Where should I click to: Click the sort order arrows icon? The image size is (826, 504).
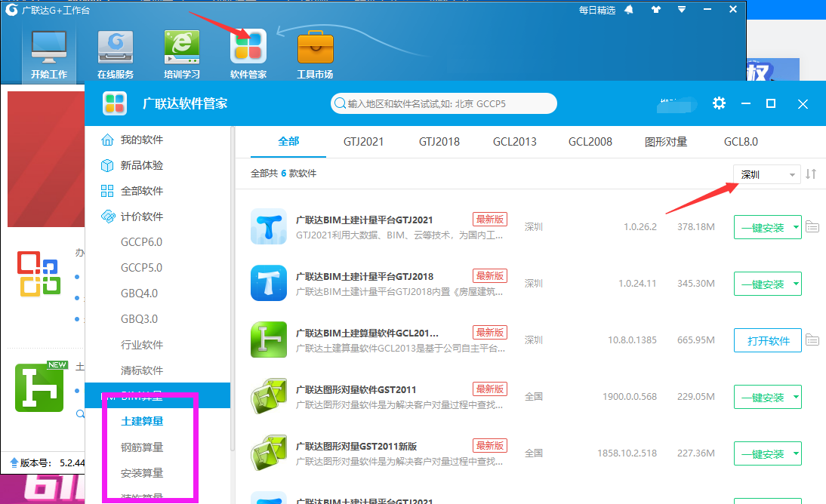click(x=811, y=174)
